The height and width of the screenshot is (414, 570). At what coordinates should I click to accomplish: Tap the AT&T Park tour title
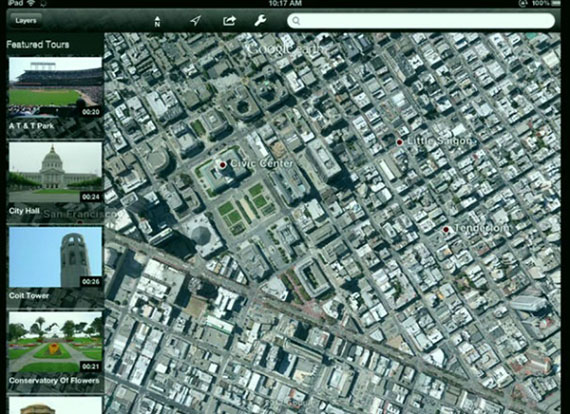click(x=31, y=126)
